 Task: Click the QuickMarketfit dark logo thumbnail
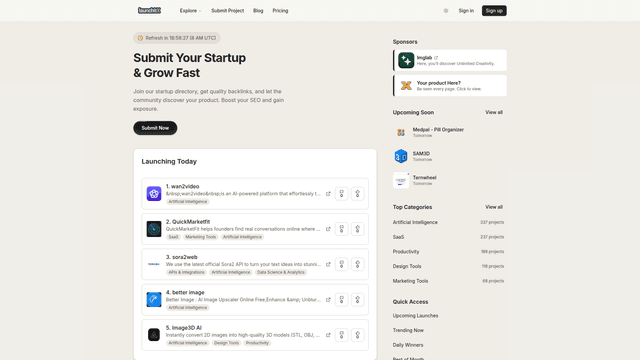154,229
